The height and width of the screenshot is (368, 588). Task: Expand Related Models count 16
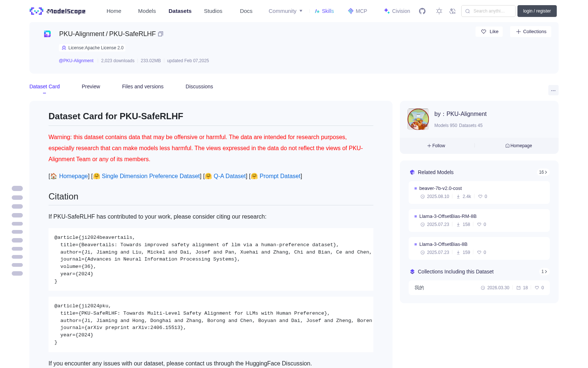coord(543,172)
